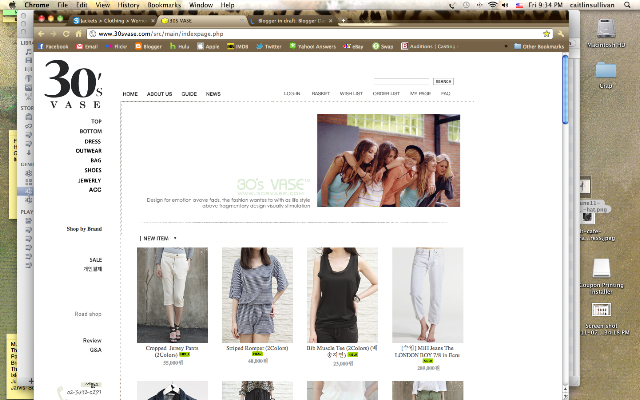Open the Auditions Casting bookmark
Viewport: 640px width, 400px height.
pos(429,46)
